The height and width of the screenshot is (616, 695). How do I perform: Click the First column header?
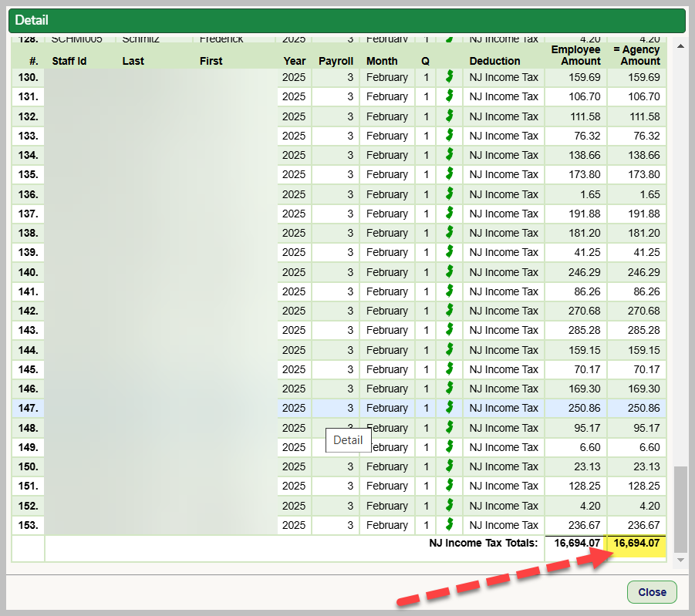[211, 61]
